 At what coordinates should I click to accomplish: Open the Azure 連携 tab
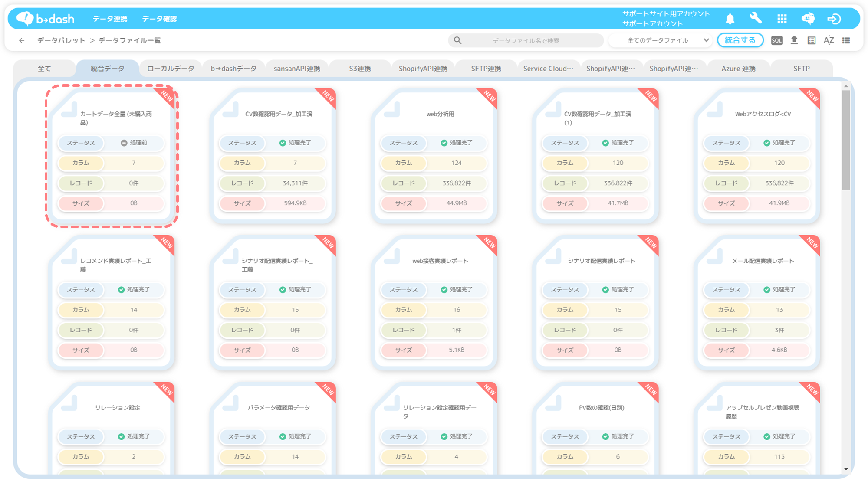738,69
